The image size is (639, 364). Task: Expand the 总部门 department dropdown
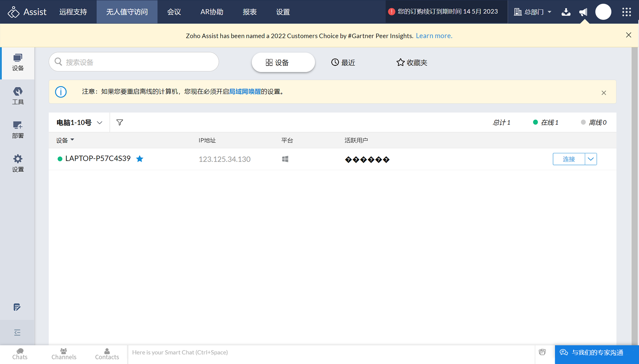533,12
